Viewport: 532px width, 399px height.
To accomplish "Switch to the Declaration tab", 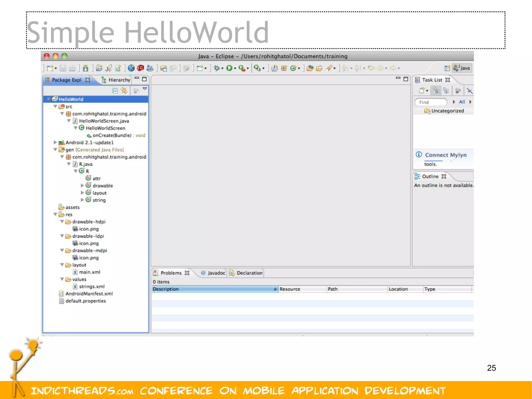I will point(246,273).
